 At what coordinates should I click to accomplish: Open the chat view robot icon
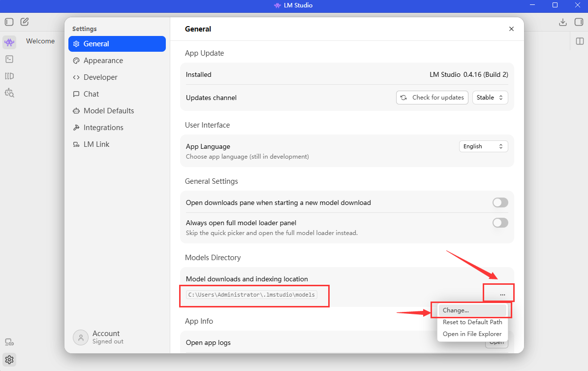[x=9, y=42]
